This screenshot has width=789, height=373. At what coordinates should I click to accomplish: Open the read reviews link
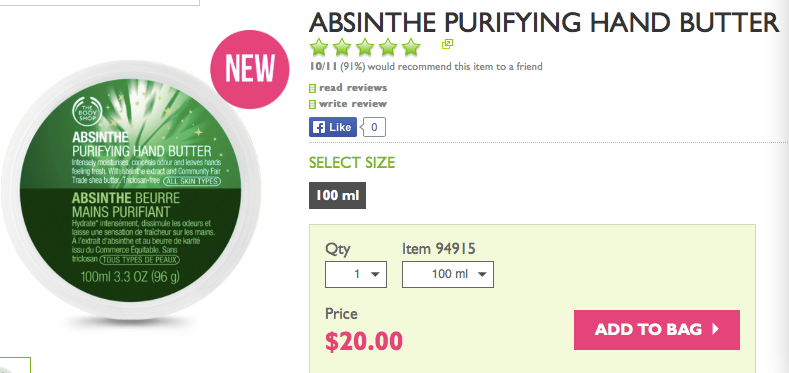coord(353,88)
